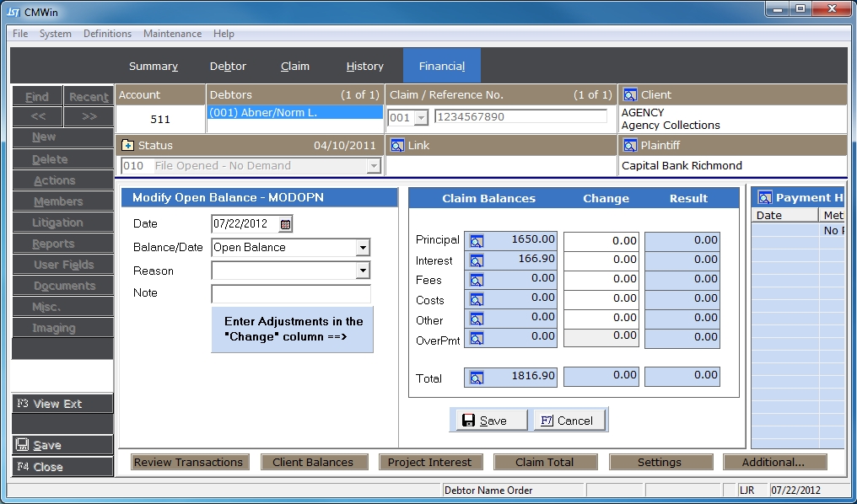Image resolution: width=857 pixels, height=504 pixels.
Task: Open the Maintenance menu
Action: pos(172,34)
